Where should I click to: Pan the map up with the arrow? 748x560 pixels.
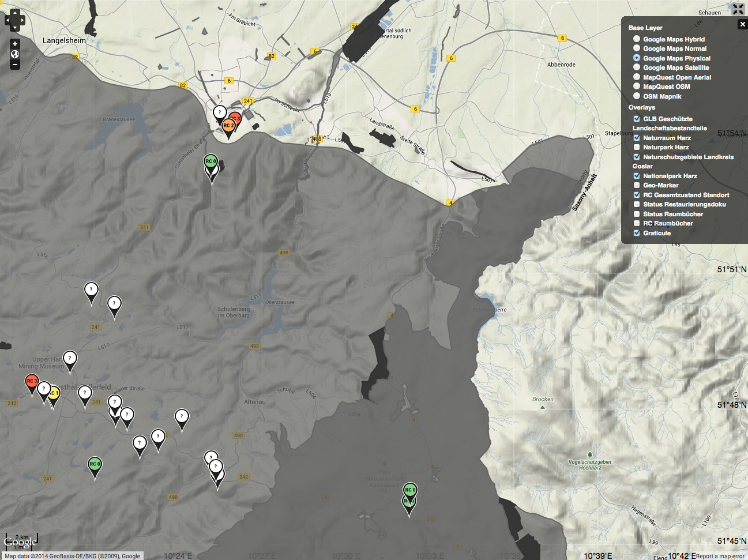click(x=15, y=13)
